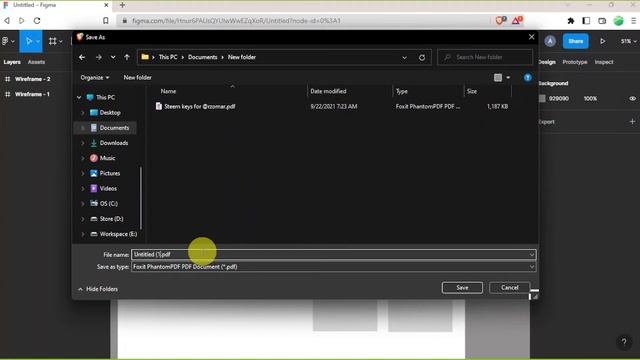Viewport: 640px width, 360px height.
Task: Click the Save button
Action: point(462,288)
